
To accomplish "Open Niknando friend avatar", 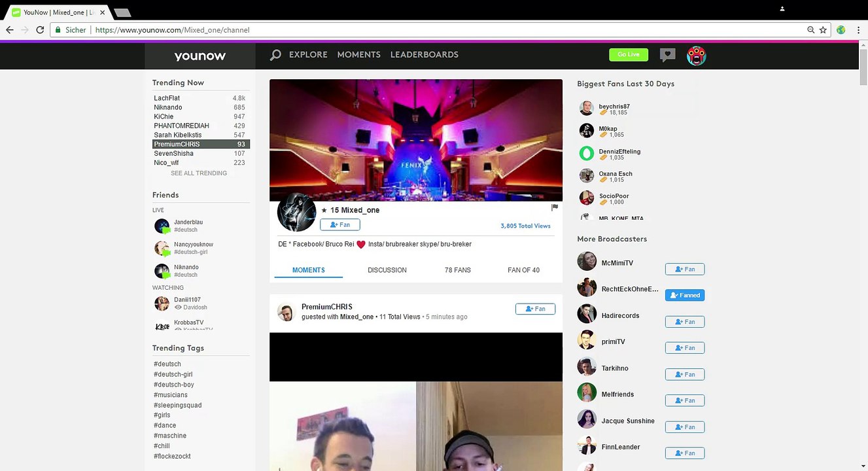I will click(162, 271).
